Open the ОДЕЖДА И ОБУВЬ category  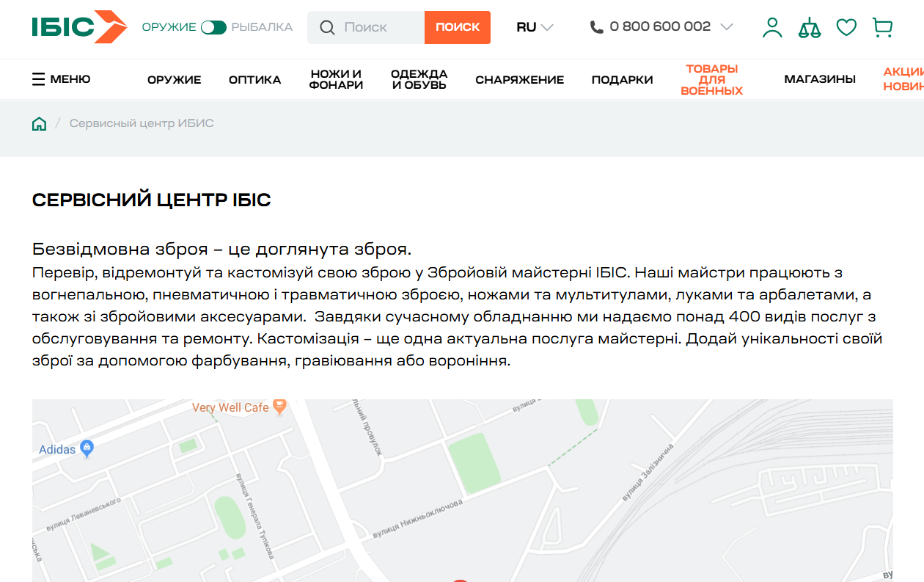(x=419, y=79)
